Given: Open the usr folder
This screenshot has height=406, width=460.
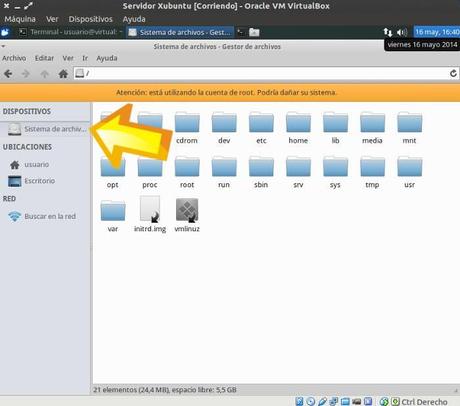Looking at the screenshot, I should [x=410, y=172].
